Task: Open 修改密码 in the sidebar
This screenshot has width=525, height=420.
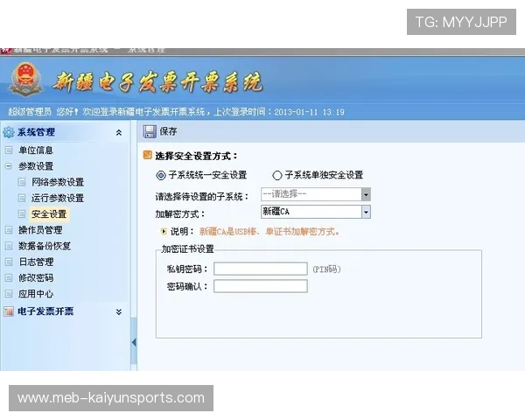Action: [36, 277]
